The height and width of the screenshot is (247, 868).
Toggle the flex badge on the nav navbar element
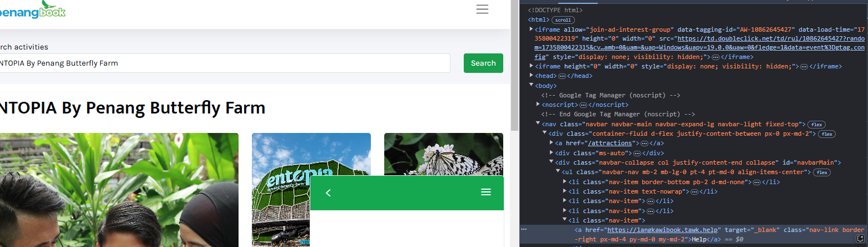[x=817, y=124]
